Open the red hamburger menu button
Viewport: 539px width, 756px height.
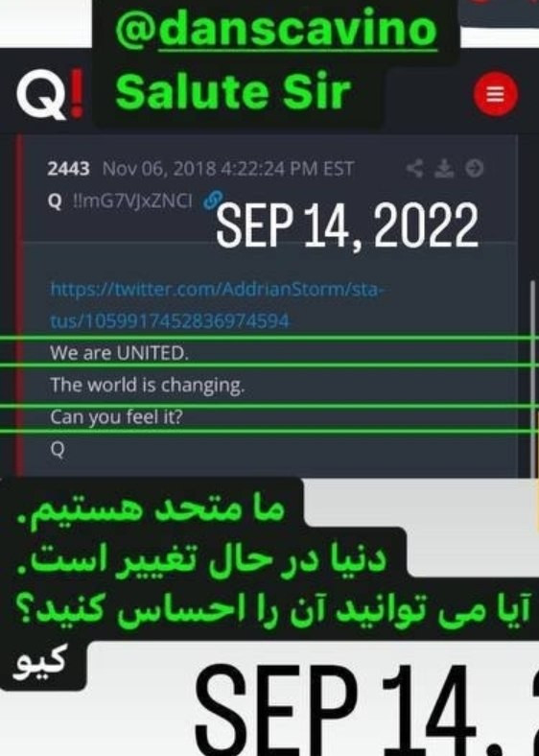tap(495, 94)
